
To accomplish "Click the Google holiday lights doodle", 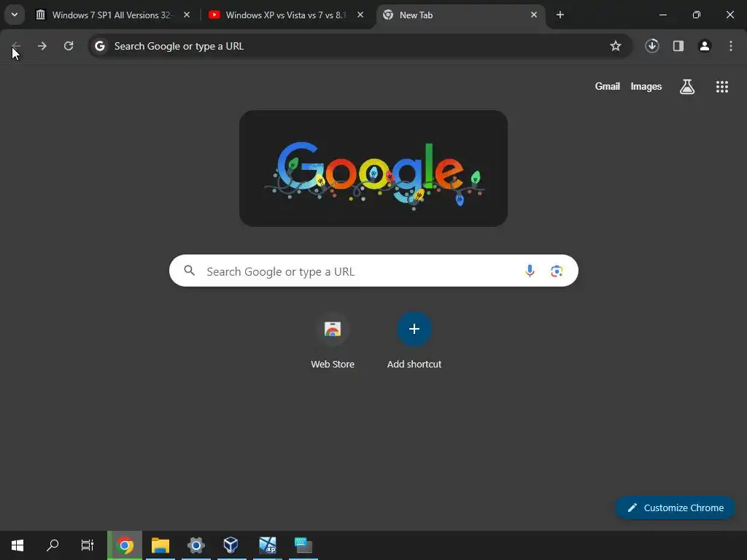I will (373, 168).
